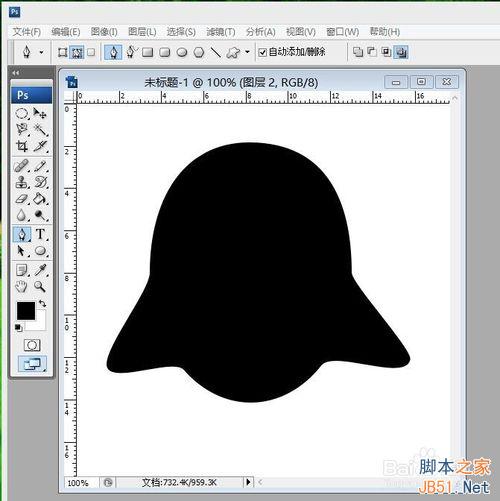This screenshot has height=501, width=500.
Task: Swap foreground and background colors
Action: pyautogui.click(x=42, y=303)
